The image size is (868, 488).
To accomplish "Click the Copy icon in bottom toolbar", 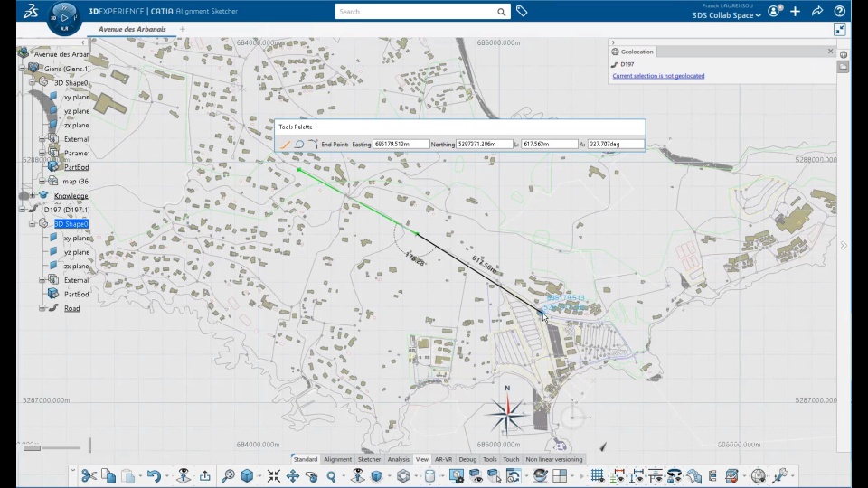I will [x=108, y=476].
